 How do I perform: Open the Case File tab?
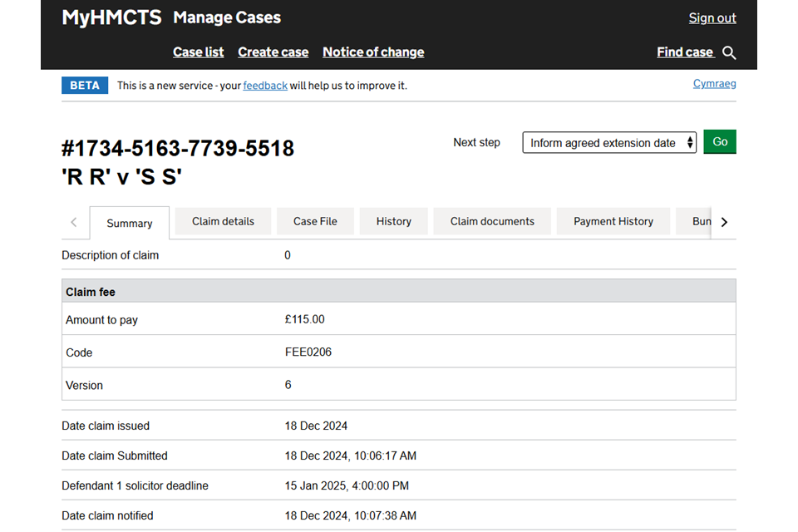[316, 221]
